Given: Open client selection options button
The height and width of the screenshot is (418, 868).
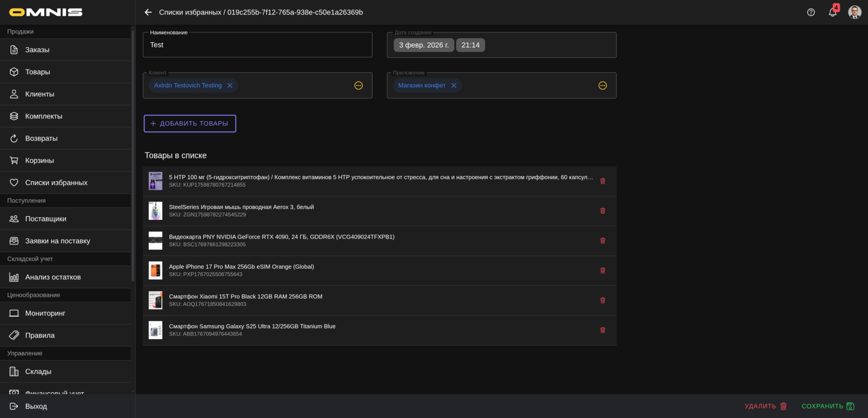Looking at the screenshot, I should (x=359, y=86).
